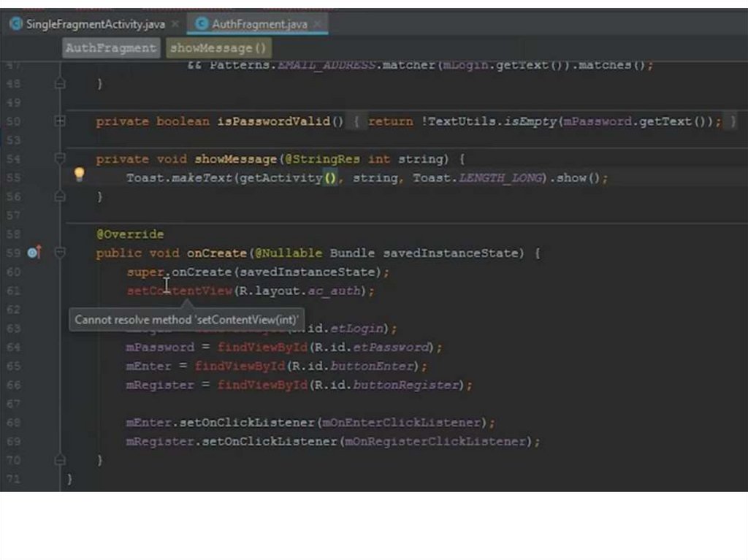Click the class icon on SingleFragmentActivity.java tab
This screenshot has width=748, height=560.
[15, 24]
